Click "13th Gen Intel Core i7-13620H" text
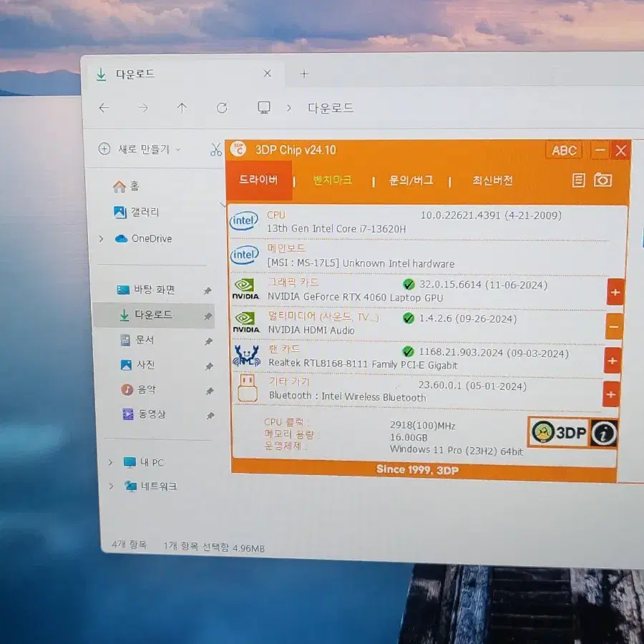This screenshot has height=644, width=644. tap(336, 229)
